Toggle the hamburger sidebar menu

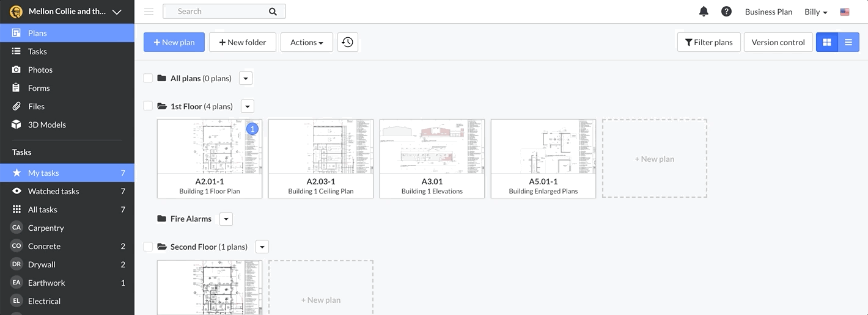pyautogui.click(x=149, y=11)
